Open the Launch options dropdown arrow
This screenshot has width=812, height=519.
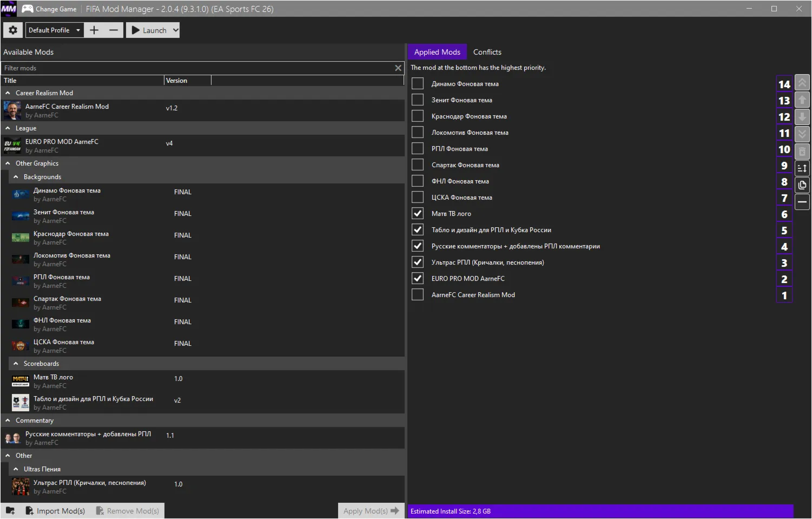pos(175,30)
